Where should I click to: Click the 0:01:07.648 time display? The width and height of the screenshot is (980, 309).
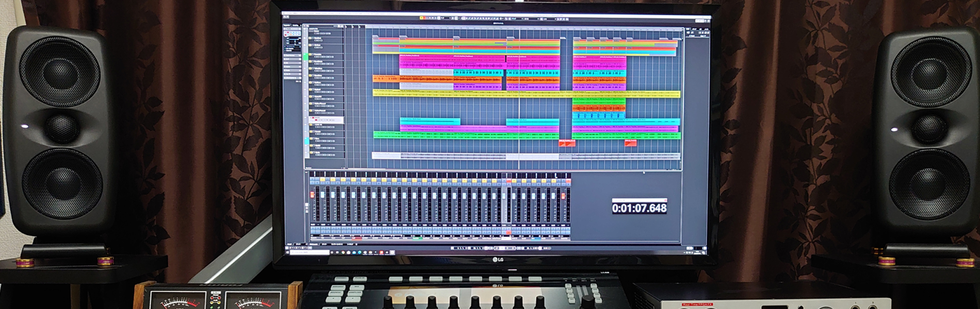(639, 208)
